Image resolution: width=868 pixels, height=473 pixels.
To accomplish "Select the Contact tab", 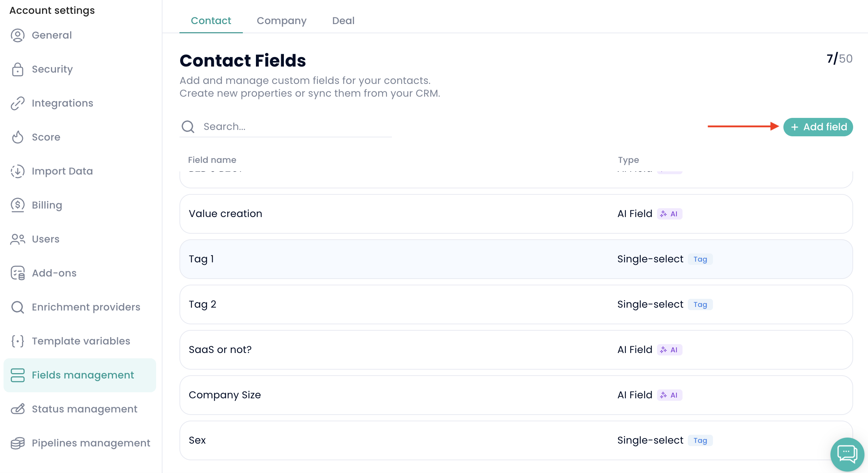I will (211, 21).
